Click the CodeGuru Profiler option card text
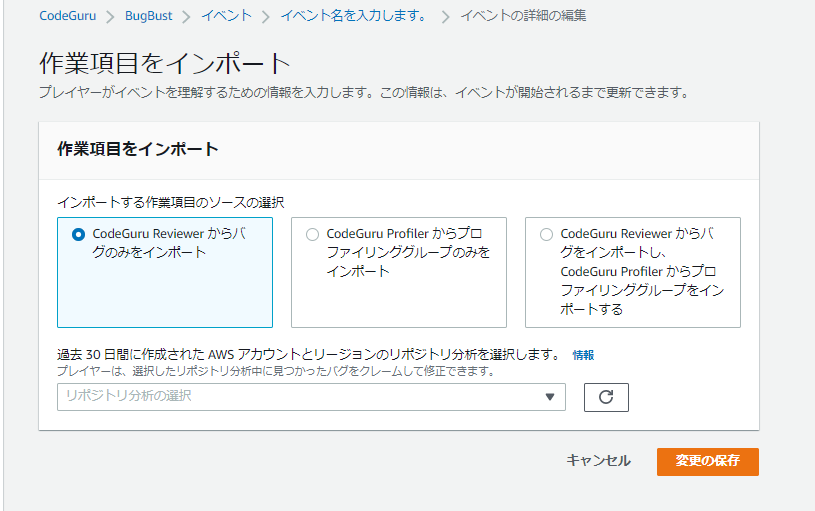The image size is (815, 511). point(408,252)
